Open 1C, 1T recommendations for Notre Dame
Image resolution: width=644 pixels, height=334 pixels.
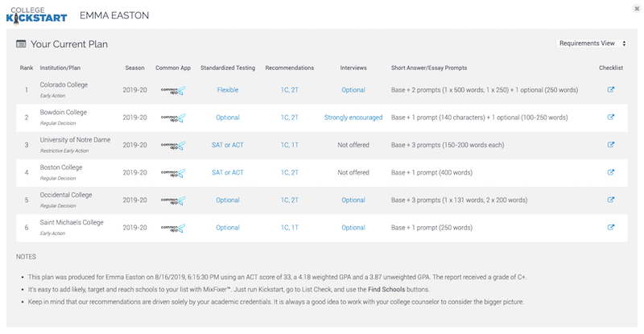[290, 145]
